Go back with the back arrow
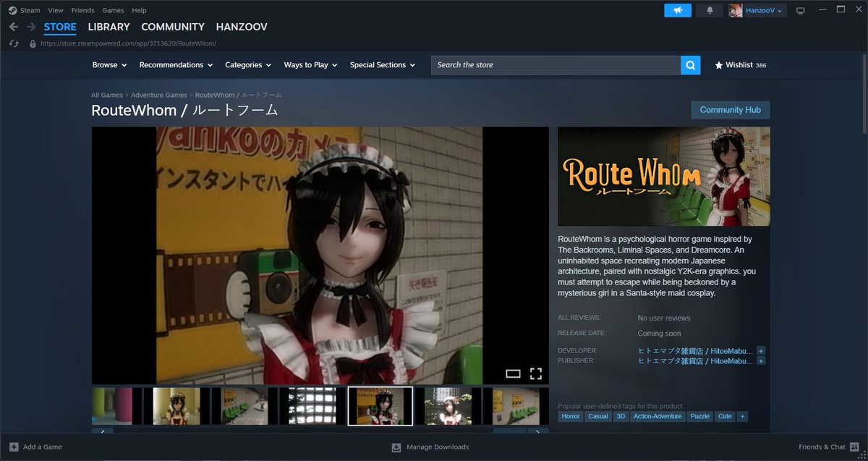 point(13,27)
